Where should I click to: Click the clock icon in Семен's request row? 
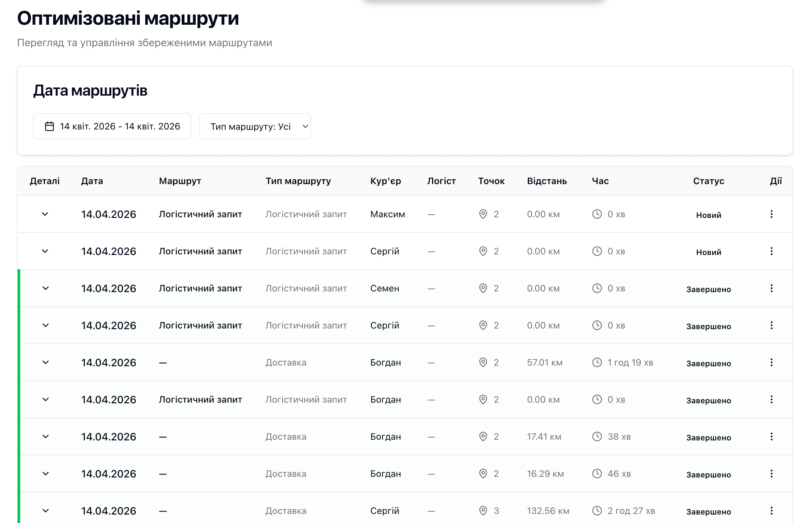pos(597,288)
